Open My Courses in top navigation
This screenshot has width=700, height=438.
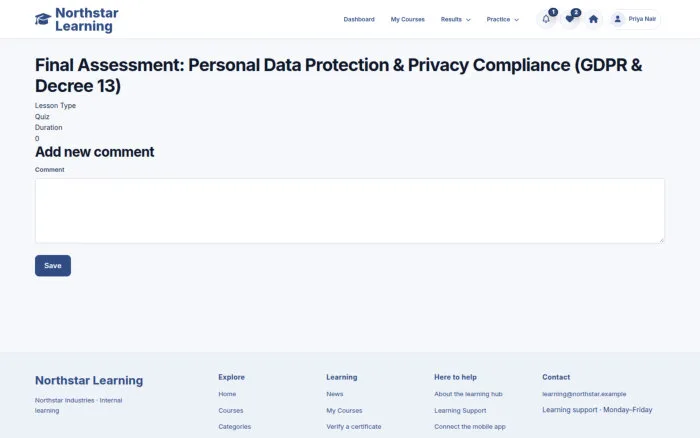click(x=408, y=19)
